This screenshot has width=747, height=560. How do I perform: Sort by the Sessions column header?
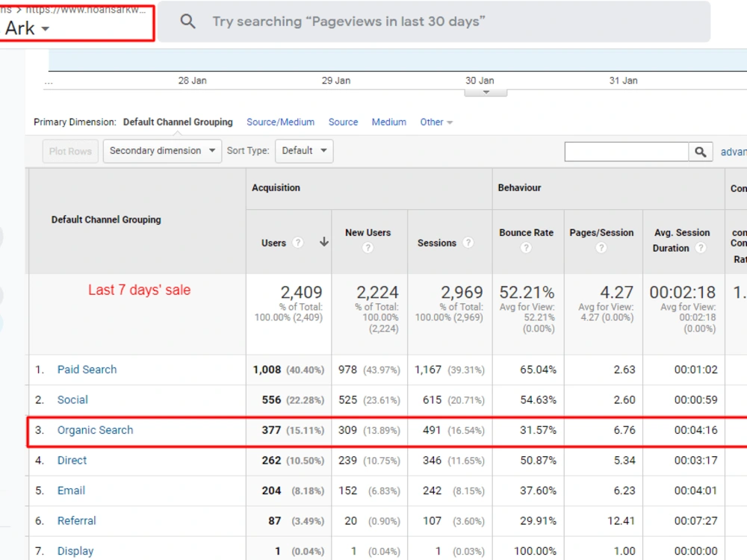pyautogui.click(x=437, y=243)
